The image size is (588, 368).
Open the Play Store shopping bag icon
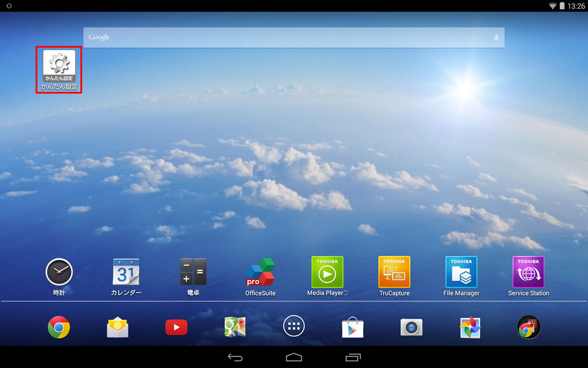click(x=353, y=327)
